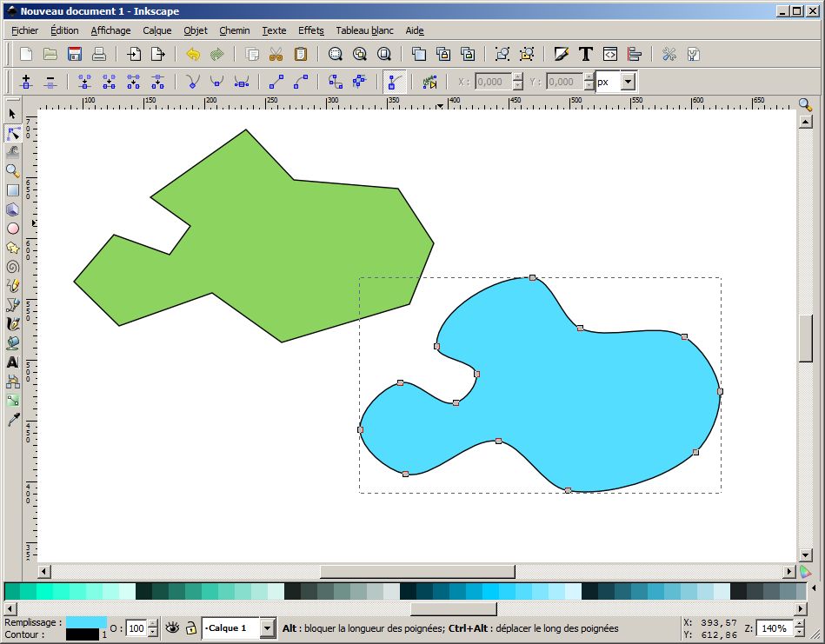
Task: Save the document with floppy icon
Action: coord(75,54)
